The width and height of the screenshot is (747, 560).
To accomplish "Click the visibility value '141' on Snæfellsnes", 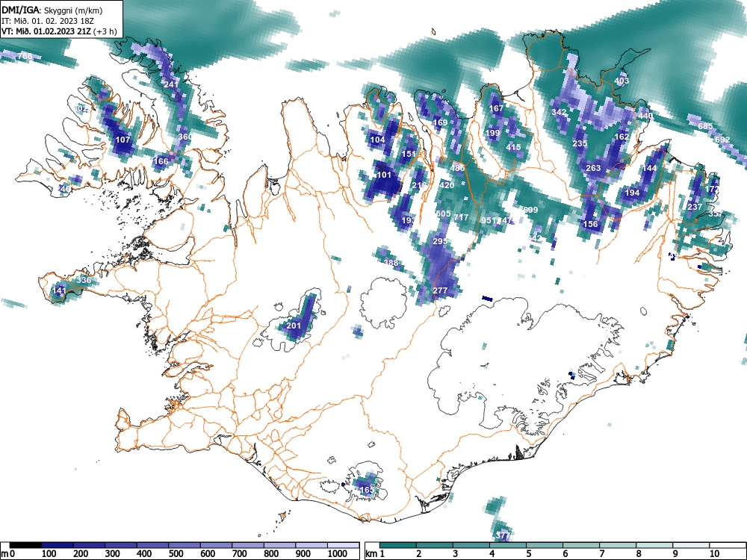I will click(x=59, y=290).
